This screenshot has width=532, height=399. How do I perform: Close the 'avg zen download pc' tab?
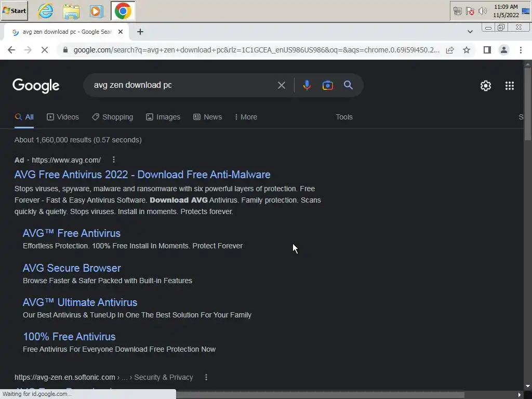(121, 32)
